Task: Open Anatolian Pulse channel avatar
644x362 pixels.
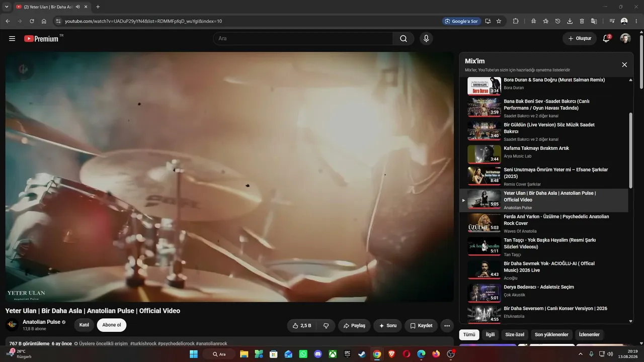Action: [x=12, y=325]
